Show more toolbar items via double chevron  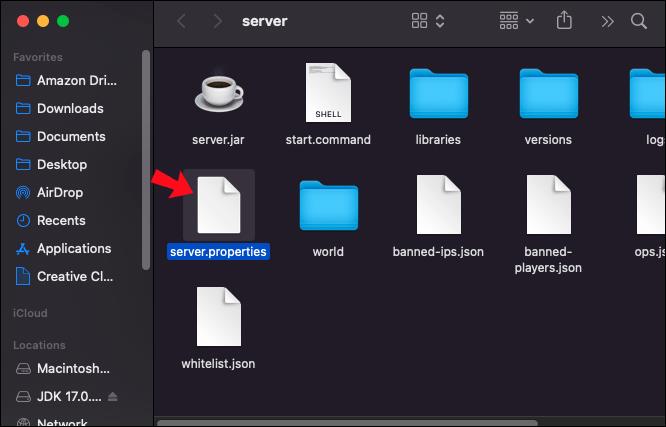607,21
